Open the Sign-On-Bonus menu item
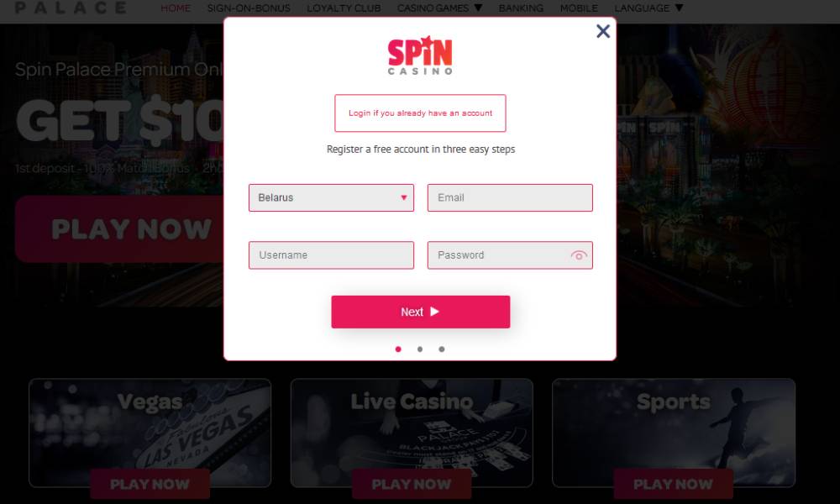The image size is (840, 504). (249, 8)
